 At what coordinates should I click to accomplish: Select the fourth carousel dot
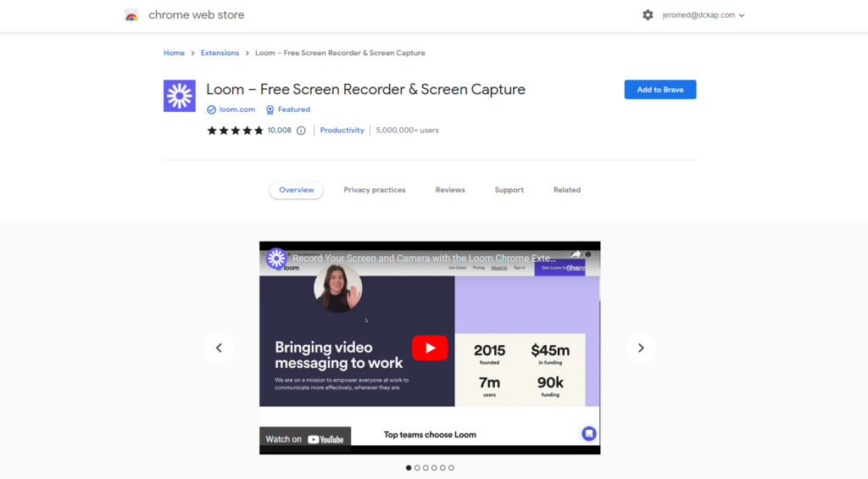[434, 468]
